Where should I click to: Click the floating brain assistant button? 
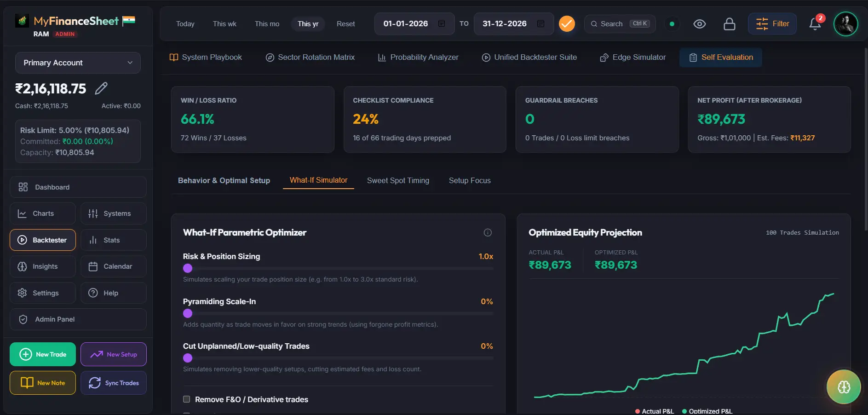pos(844,387)
